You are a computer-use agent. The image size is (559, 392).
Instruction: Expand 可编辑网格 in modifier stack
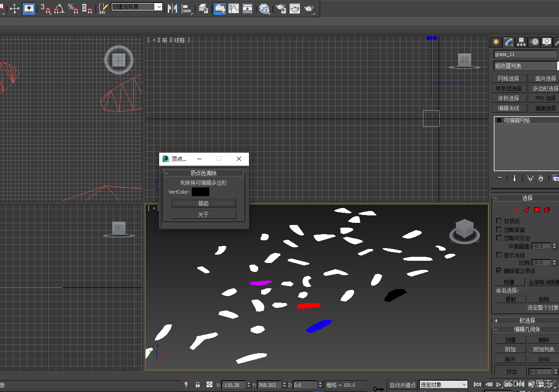[499, 120]
